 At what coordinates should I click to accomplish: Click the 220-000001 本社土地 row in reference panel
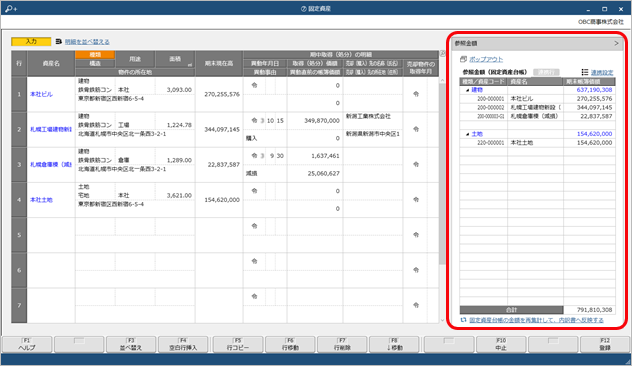[537, 143]
